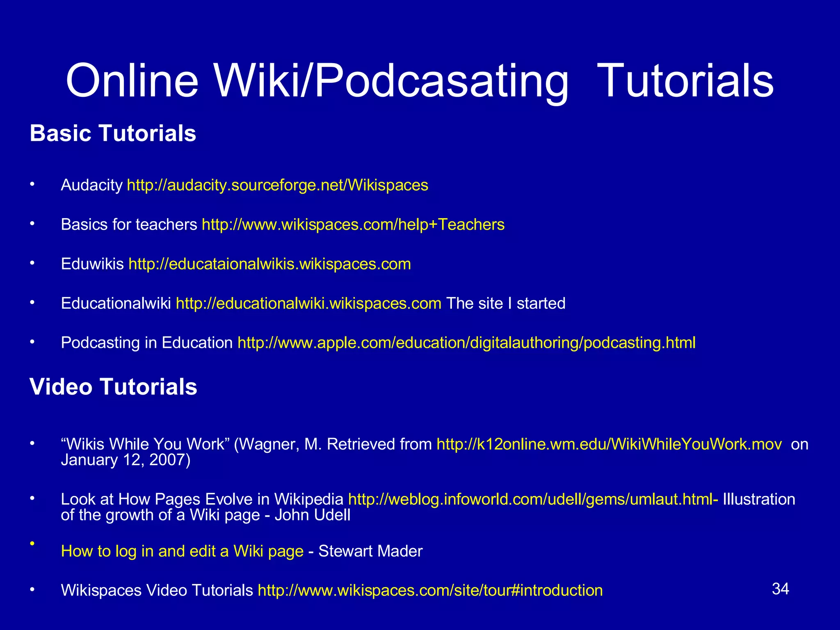Open the educationalwiki.wikispaces.com link
The width and height of the screenshot is (840, 630).
308,304
